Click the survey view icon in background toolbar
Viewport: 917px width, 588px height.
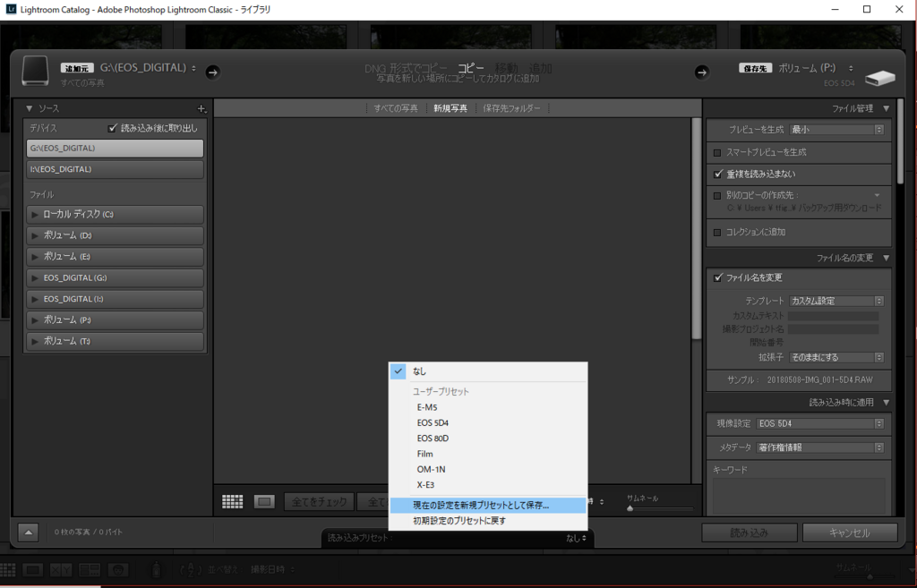[90, 570]
